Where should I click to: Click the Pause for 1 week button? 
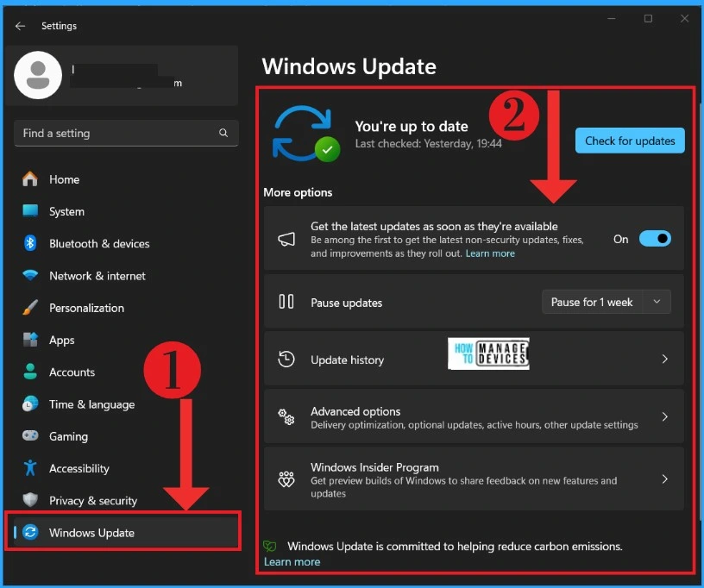coord(592,302)
